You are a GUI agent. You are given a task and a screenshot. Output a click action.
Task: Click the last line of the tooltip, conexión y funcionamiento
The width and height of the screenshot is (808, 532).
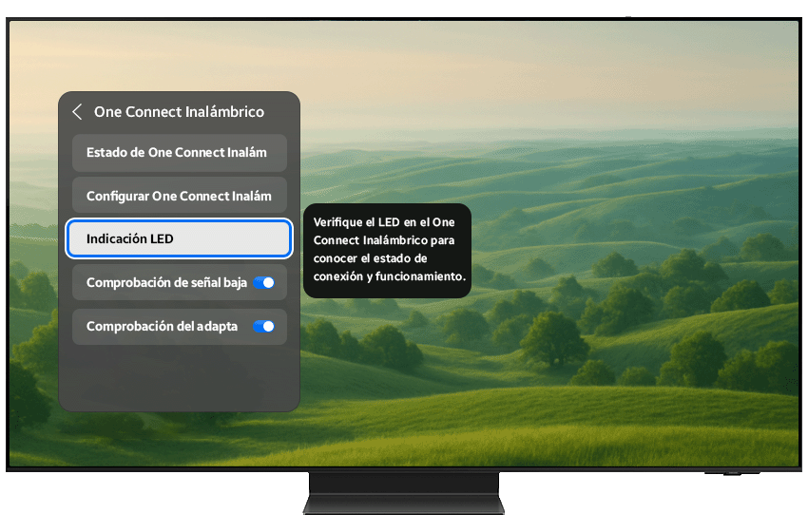click(389, 277)
